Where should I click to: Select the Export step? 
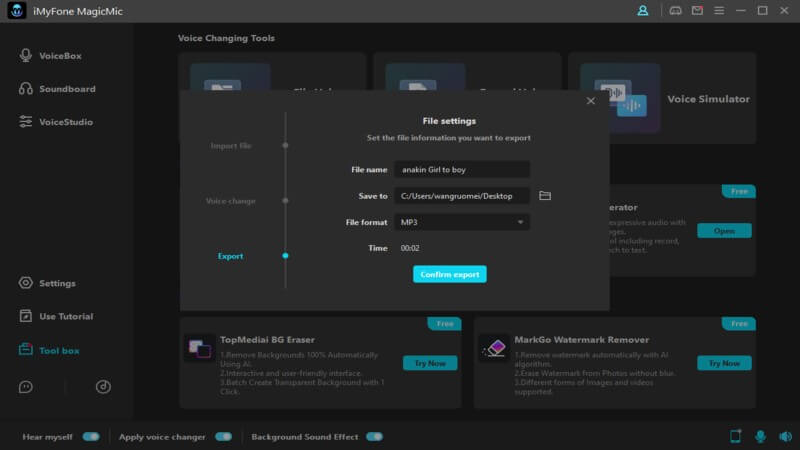click(230, 256)
